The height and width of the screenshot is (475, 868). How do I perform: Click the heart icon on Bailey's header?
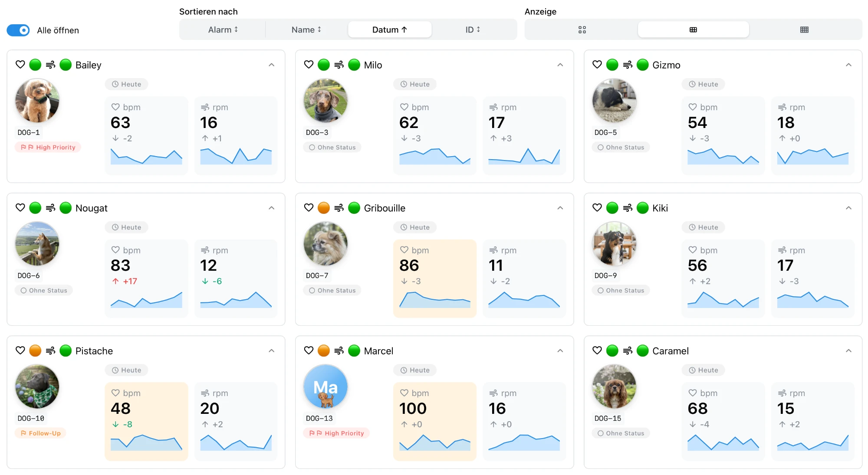[x=20, y=65]
